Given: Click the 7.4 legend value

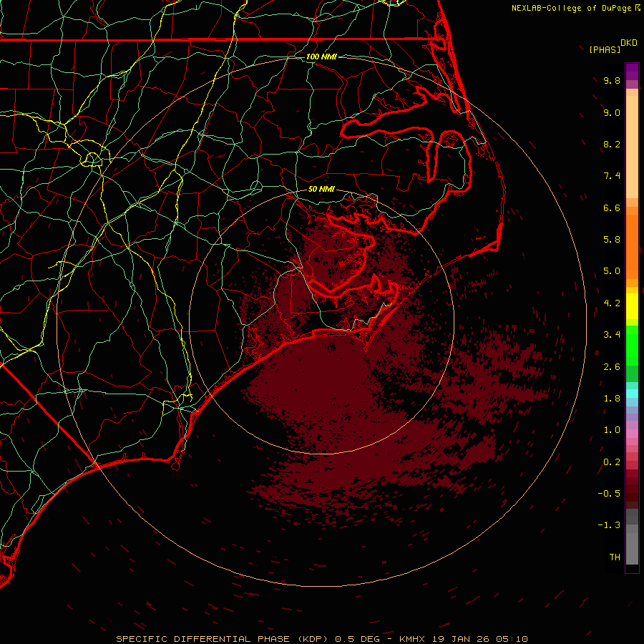Looking at the screenshot, I should 612,176.
